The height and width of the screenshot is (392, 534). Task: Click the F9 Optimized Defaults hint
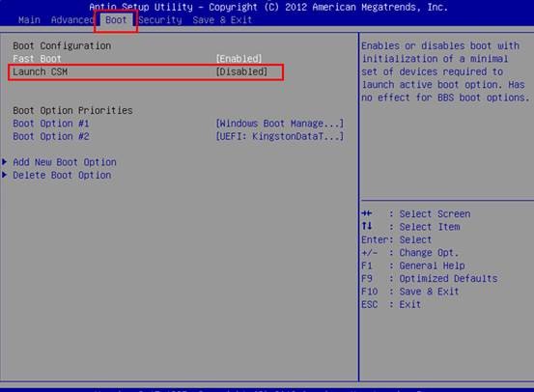430,279
